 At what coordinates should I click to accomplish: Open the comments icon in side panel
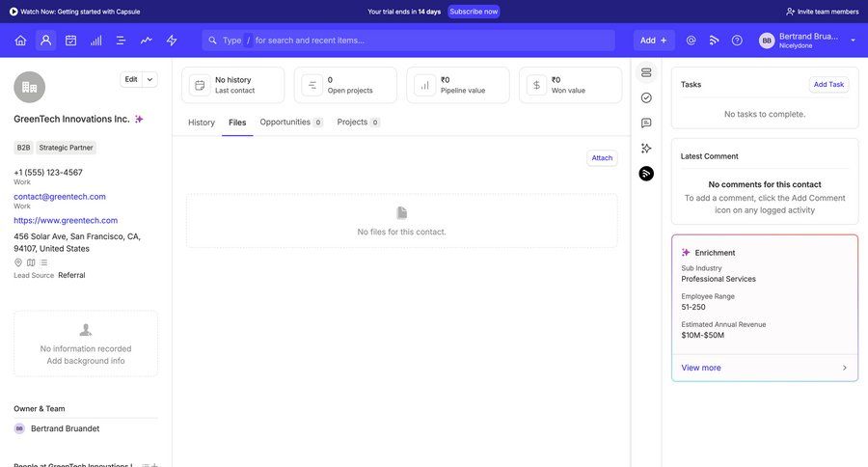(646, 123)
